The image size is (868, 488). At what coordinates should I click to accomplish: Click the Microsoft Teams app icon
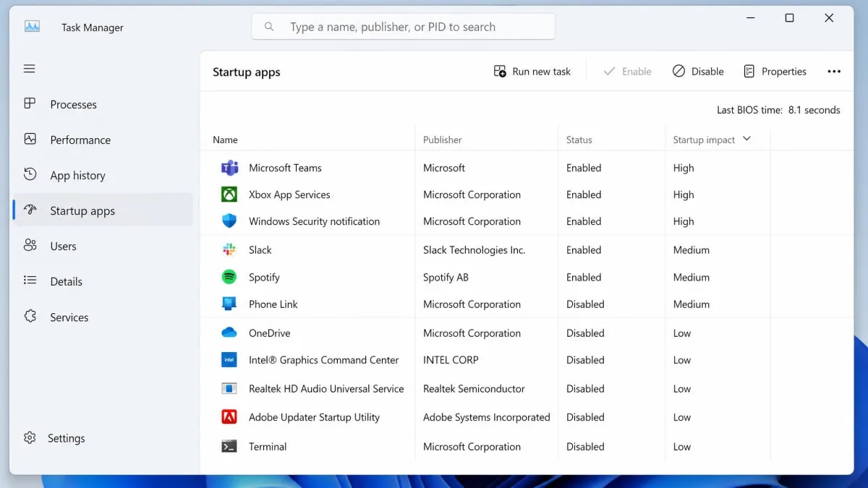[229, 168]
